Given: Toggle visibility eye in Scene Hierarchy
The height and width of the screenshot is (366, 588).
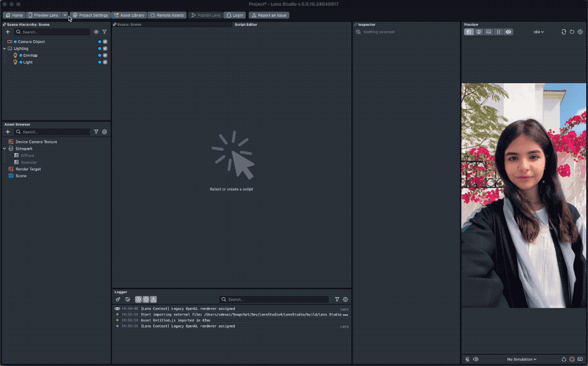Looking at the screenshot, I should (96, 32).
